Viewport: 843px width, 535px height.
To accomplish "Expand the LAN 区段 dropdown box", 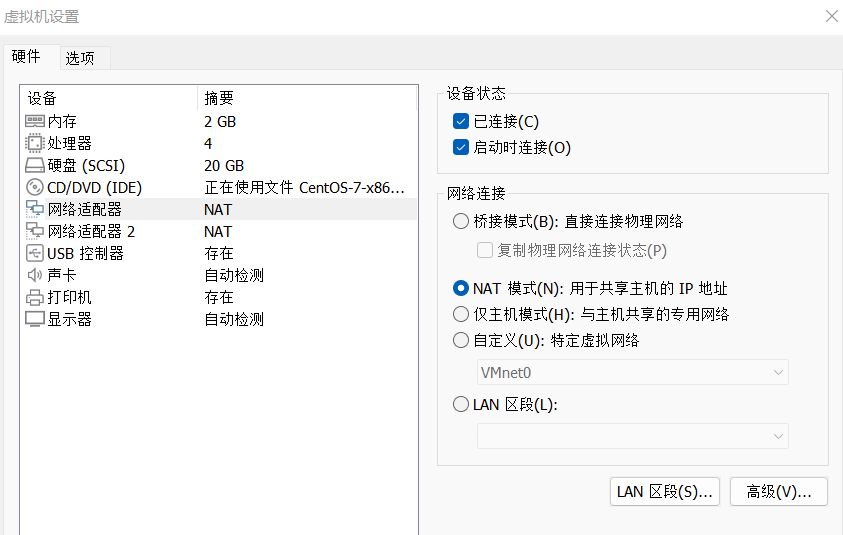I will [632, 436].
